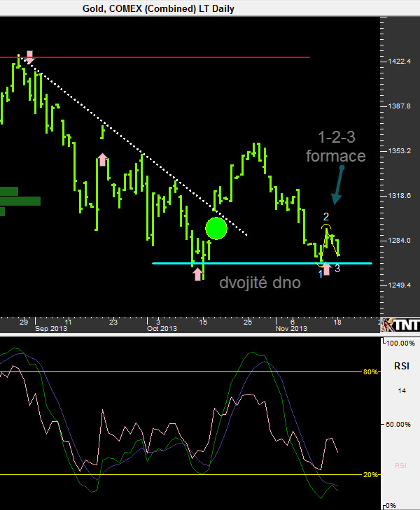Click the 50.00% RSI scale label
This screenshot has width=420, height=510.
pyautogui.click(x=398, y=425)
